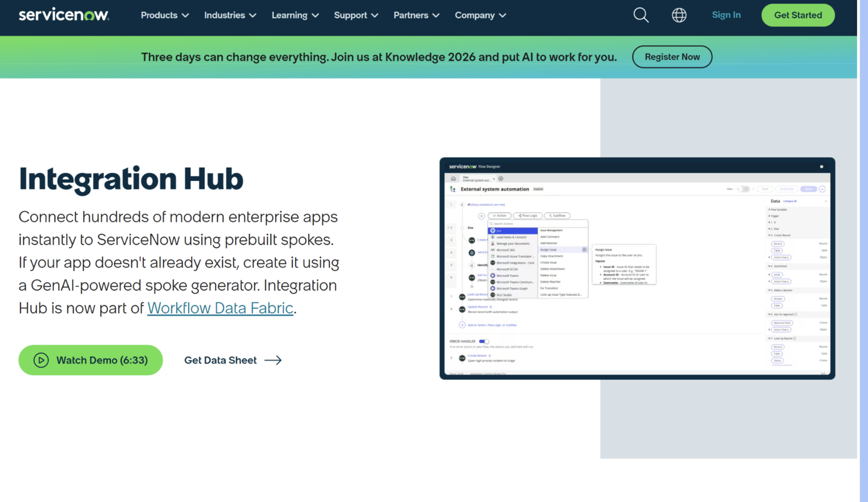Click the ServiceNow logo
868x502 pixels.
click(x=64, y=15)
